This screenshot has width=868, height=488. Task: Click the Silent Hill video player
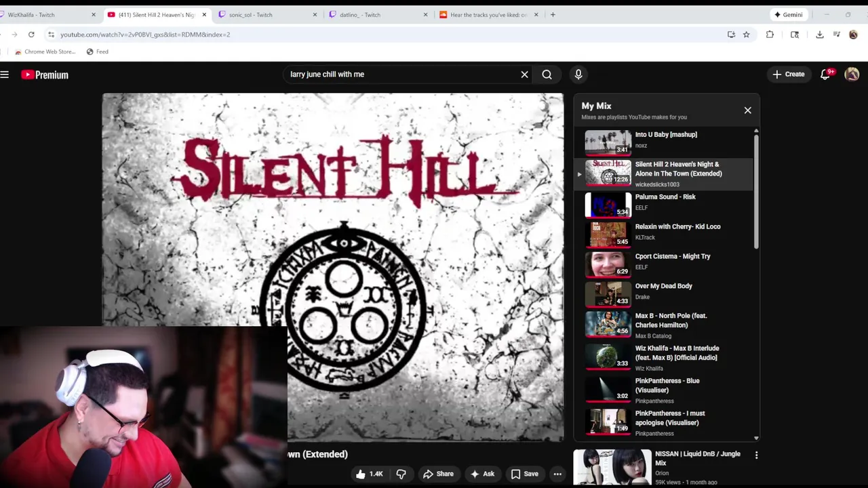pos(332,267)
